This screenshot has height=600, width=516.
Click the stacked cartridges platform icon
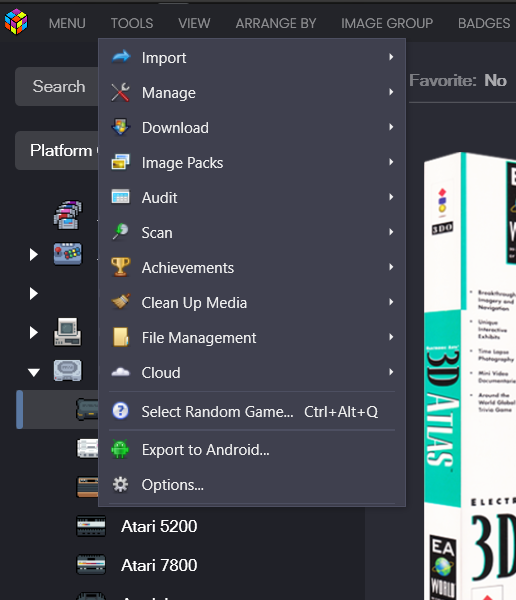pyautogui.click(x=68, y=215)
